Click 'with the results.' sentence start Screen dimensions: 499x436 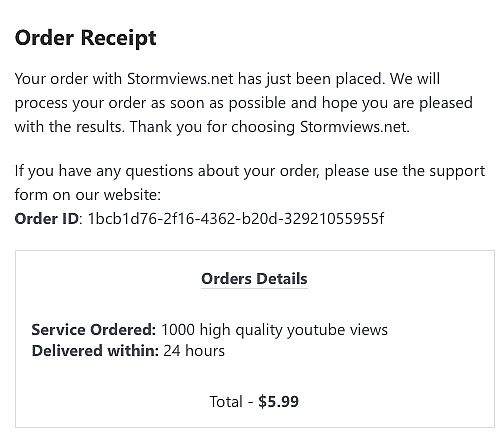(70, 127)
